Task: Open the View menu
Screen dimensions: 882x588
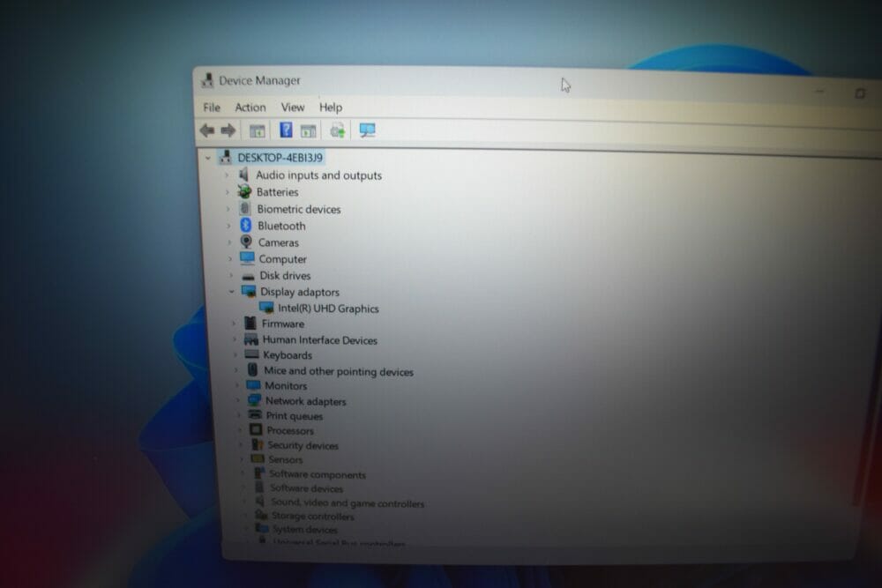Action: [x=293, y=108]
